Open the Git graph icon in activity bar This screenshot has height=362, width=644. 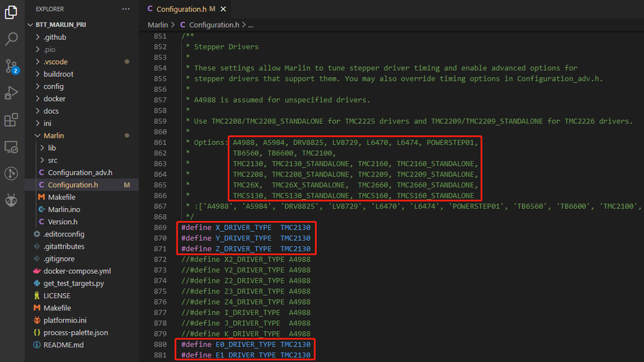click(12, 173)
